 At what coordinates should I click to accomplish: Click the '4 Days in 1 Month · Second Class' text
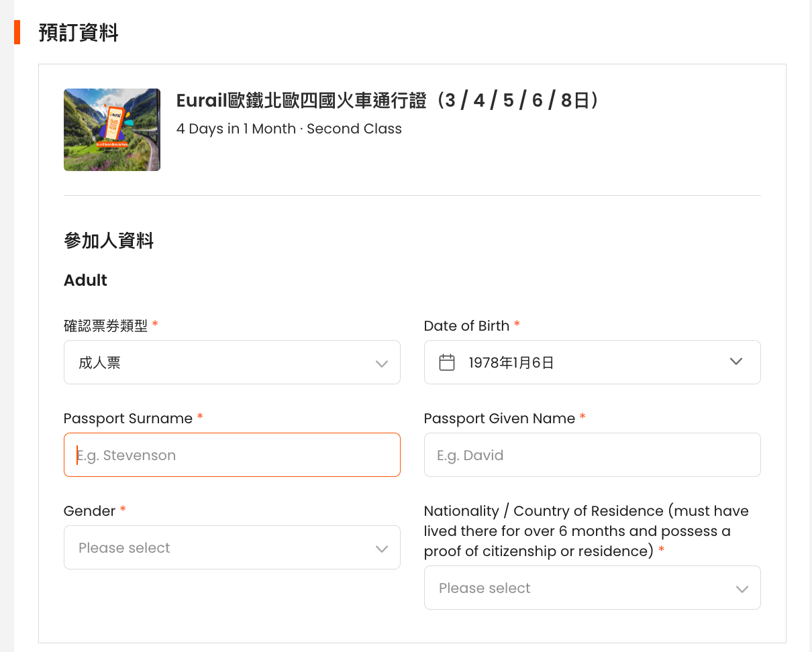289,129
